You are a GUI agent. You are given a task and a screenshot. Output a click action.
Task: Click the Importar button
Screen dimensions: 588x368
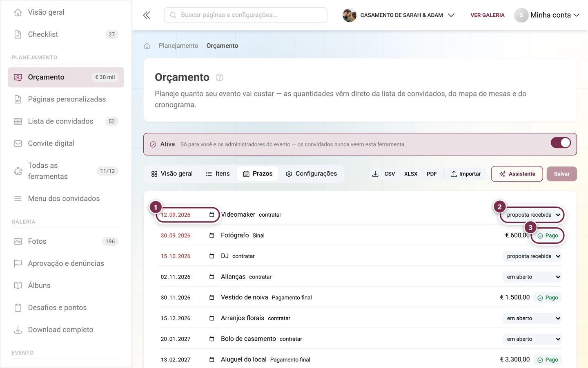point(466,174)
